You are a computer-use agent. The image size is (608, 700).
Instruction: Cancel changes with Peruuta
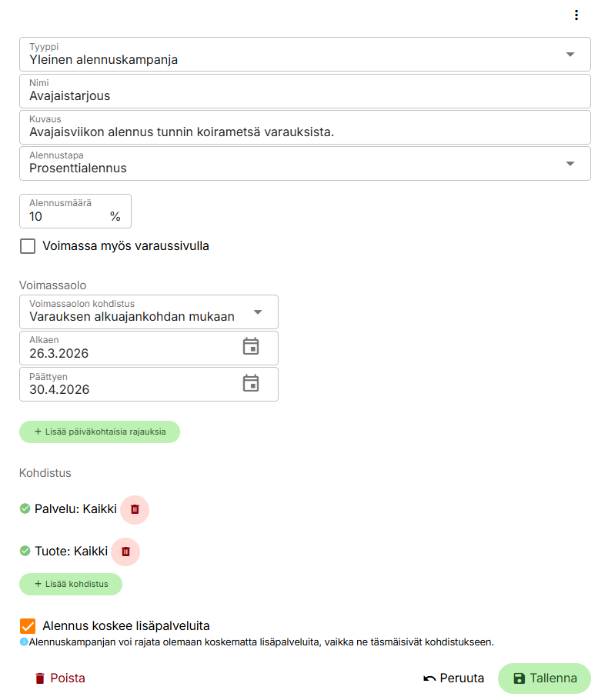(454, 678)
